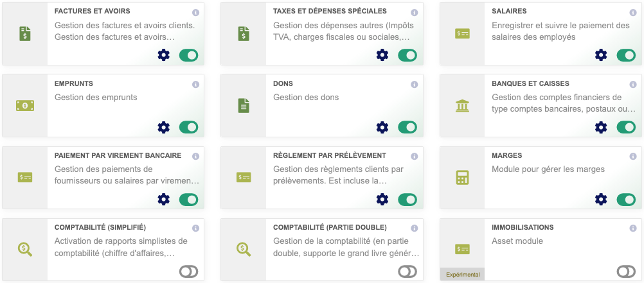Click the Salaires module title

509,12
